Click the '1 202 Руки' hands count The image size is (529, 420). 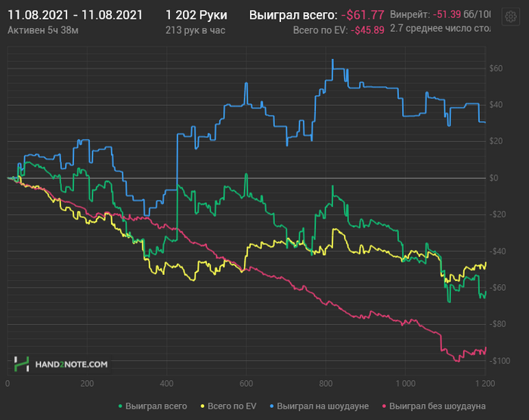click(196, 15)
